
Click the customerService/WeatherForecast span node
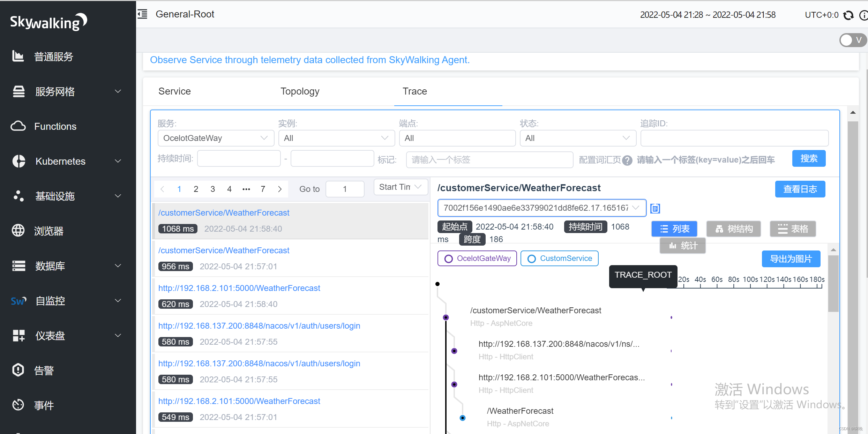tap(446, 317)
